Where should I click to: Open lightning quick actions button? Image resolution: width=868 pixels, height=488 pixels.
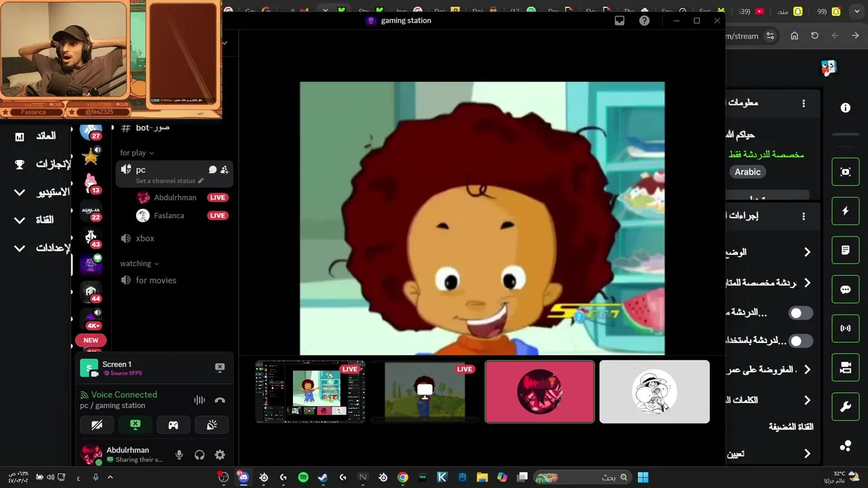click(x=846, y=211)
